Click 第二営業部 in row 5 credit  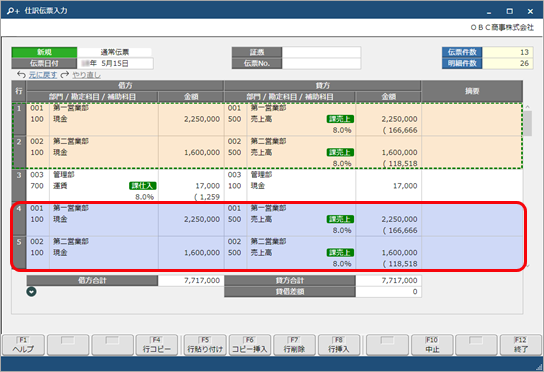269,241
